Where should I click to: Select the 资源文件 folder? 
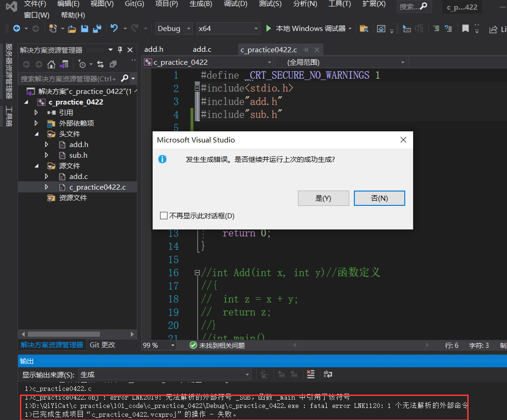[x=73, y=198]
